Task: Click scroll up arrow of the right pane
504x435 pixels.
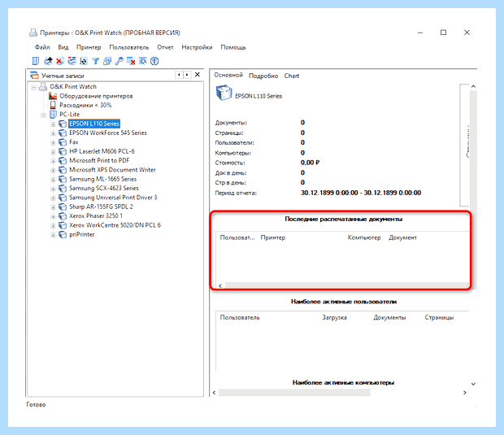Action: pyautogui.click(x=473, y=86)
